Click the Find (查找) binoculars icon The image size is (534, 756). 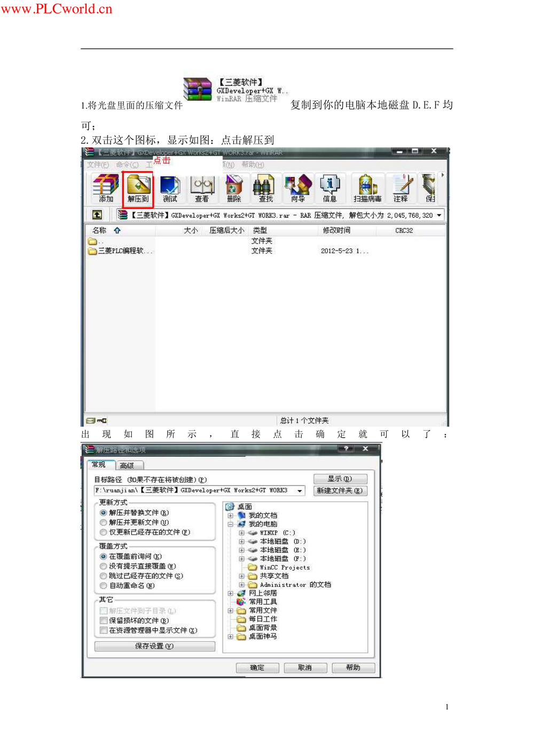(265, 188)
